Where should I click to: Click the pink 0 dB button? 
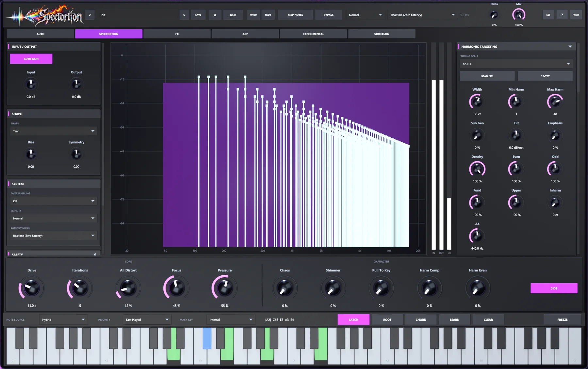pos(554,288)
